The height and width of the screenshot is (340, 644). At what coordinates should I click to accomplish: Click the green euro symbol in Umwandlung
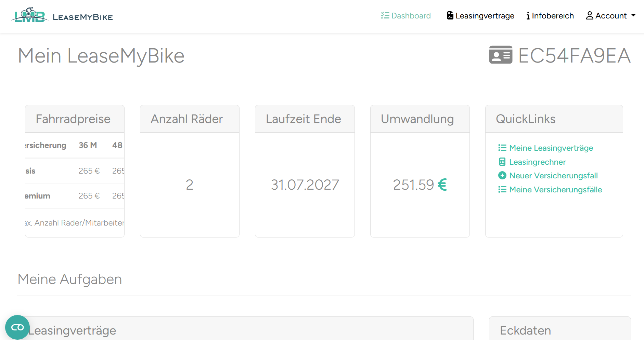[x=442, y=185]
